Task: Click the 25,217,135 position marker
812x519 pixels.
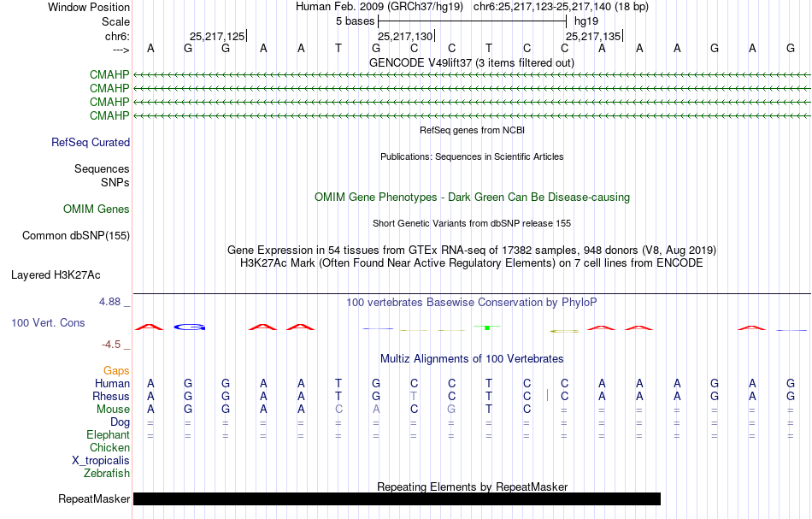Action: click(x=594, y=36)
